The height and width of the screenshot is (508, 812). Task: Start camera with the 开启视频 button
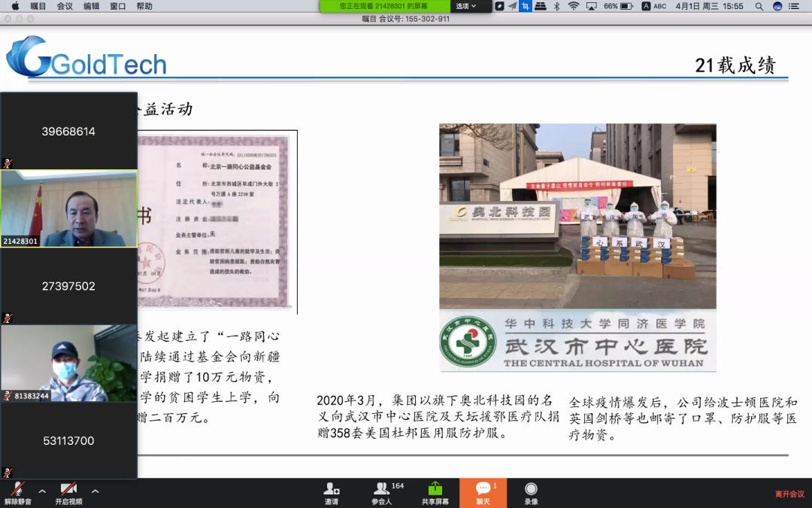[69, 493]
